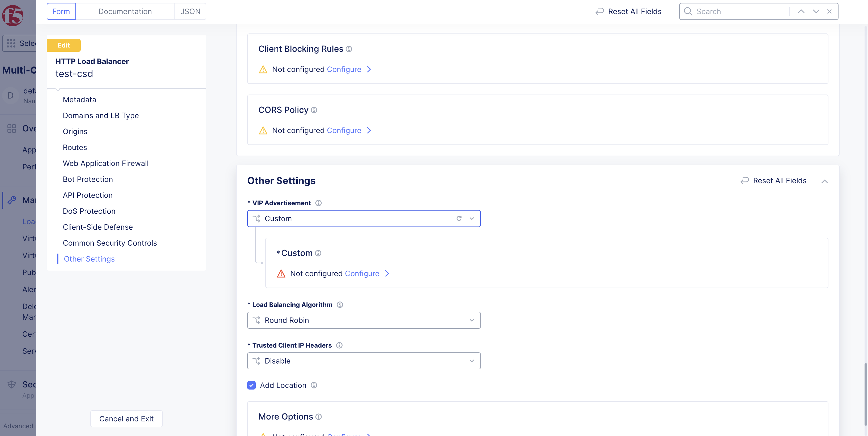Select Other Settings in the sidebar

click(x=89, y=259)
